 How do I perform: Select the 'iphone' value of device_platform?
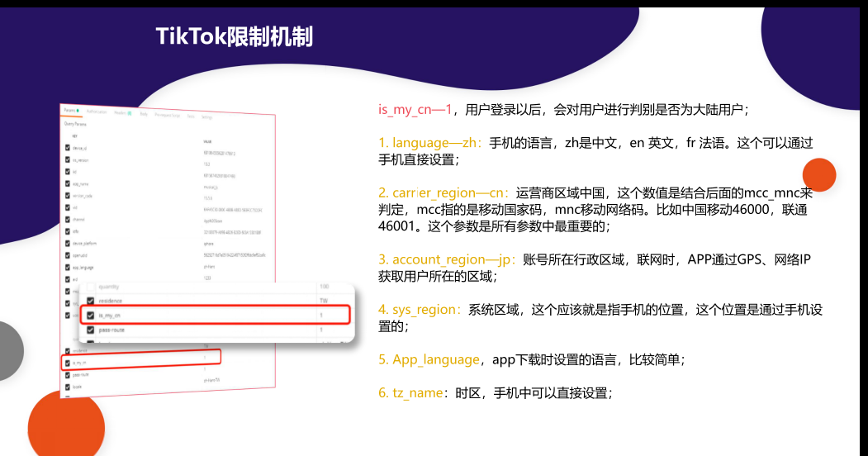tap(209, 244)
